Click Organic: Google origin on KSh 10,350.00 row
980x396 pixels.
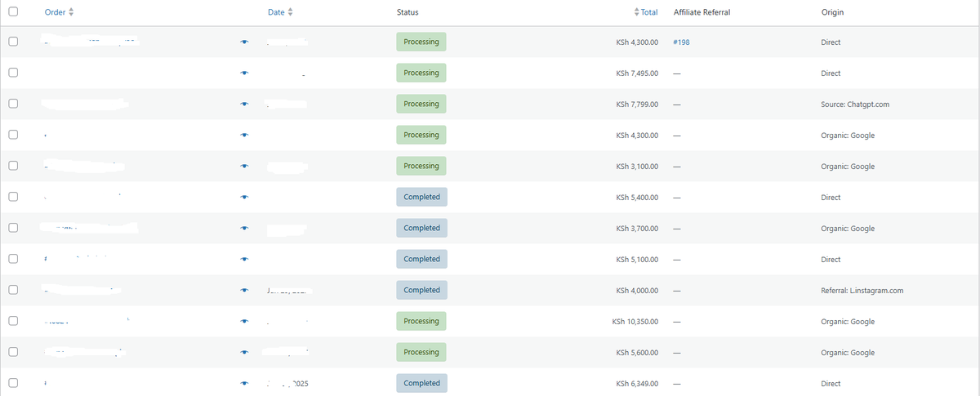coord(847,322)
